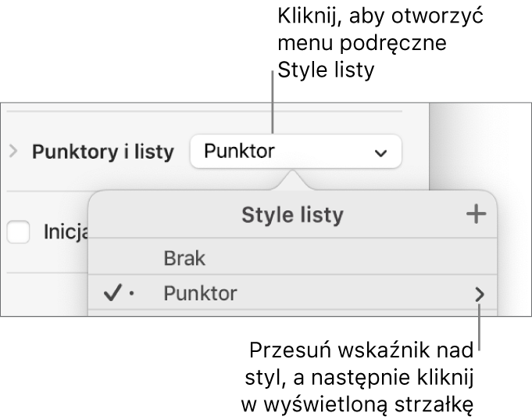Click the arrow next to Punktor style
Viewport: 532px width, 420px height.
(480, 294)
